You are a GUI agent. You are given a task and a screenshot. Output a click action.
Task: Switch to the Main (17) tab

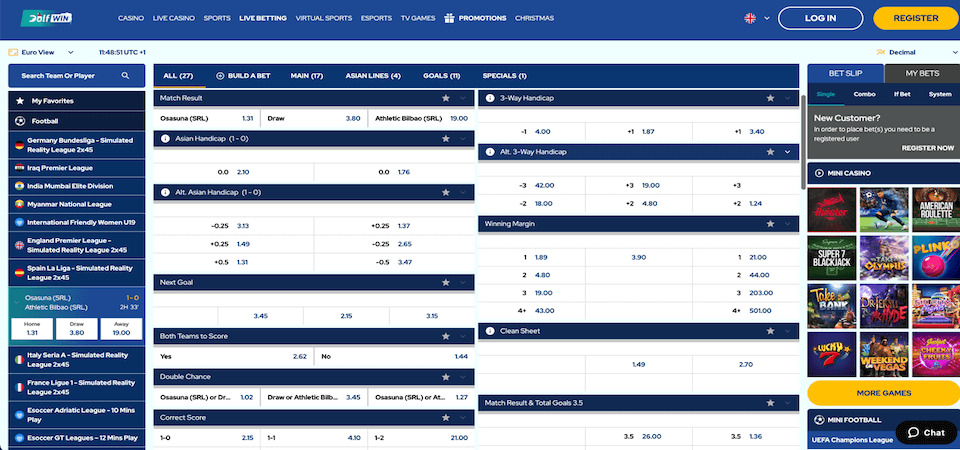[x=307, y=76]
